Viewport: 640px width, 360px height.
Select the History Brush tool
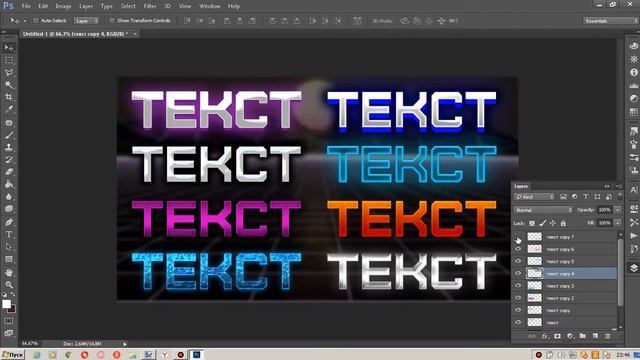[x=9, y=160]
